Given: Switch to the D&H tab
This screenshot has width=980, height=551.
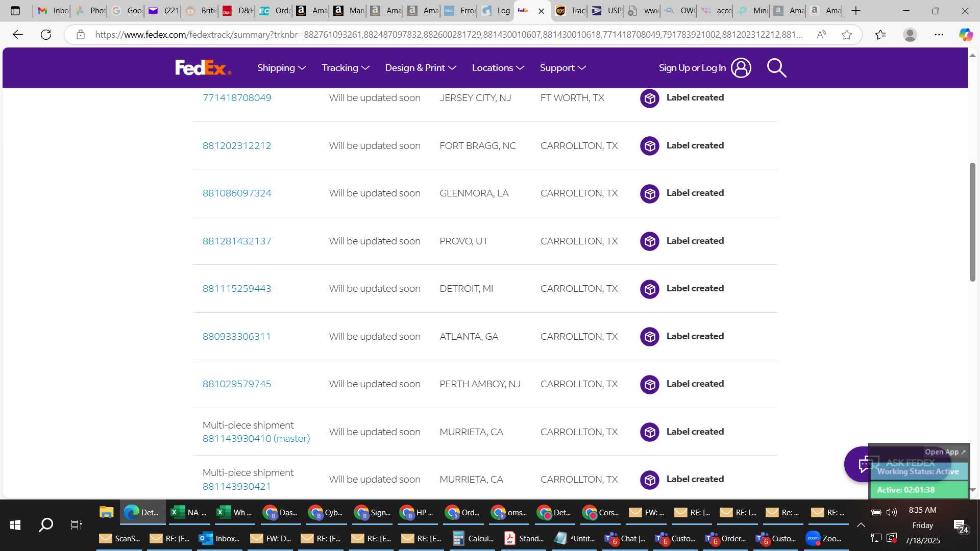Looking at the screenshot, I should pyautogui.click(x=238, y=11).
